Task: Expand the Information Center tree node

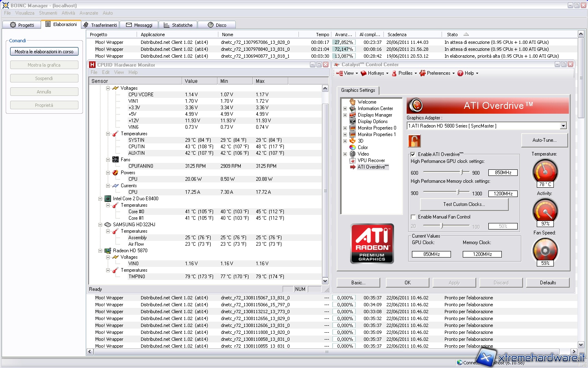Action: click(x=345, y=108)
